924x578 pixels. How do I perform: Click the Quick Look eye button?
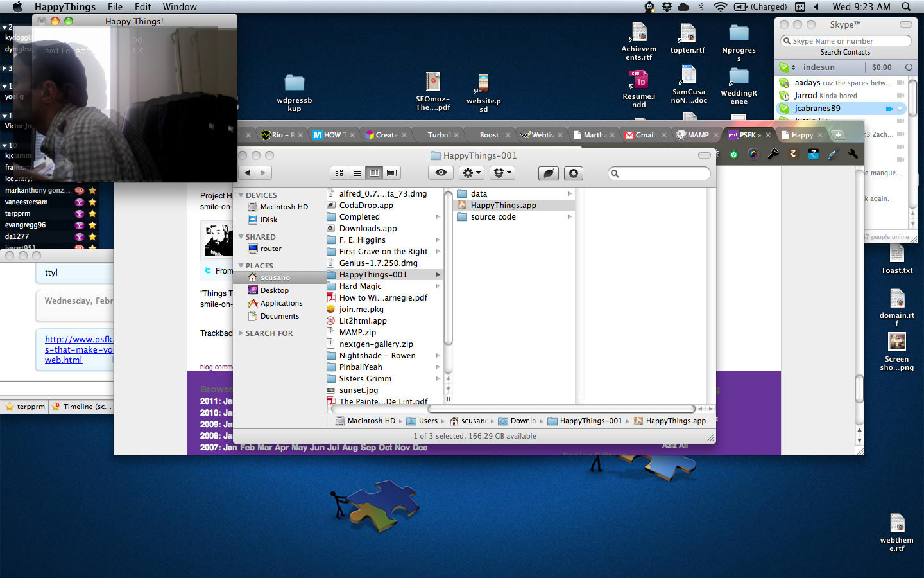[441, 173]
